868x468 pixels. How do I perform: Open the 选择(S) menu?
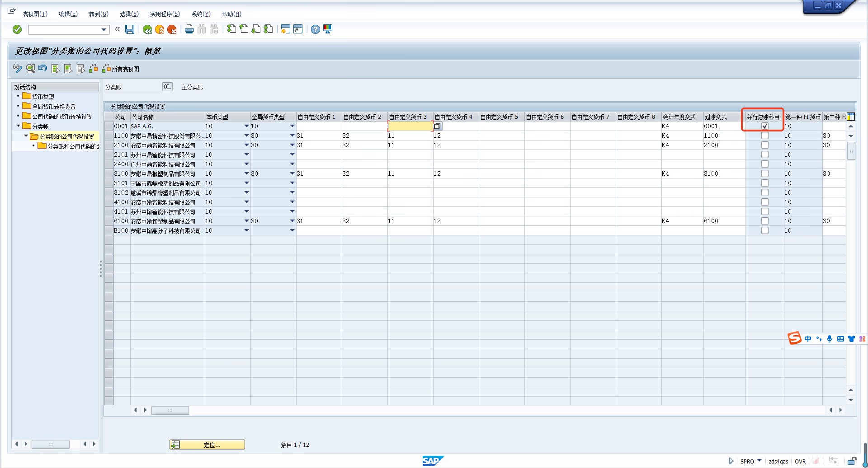tap(129, 14)
